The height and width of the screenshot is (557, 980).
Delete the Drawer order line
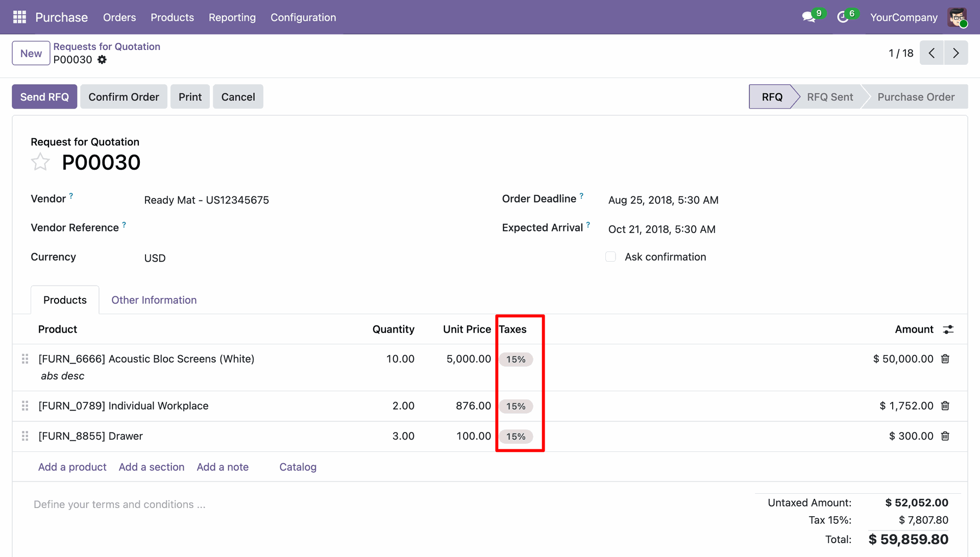point(945,436)
